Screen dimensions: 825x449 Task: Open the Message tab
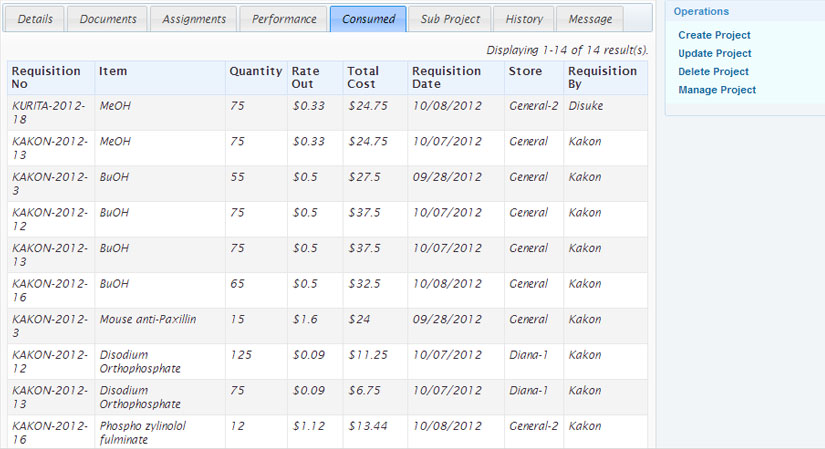pos(590,19)
